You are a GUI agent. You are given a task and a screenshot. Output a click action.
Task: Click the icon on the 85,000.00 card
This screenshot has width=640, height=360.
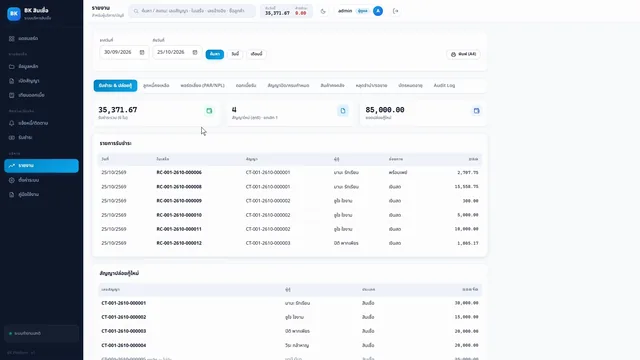click(476, 111)
